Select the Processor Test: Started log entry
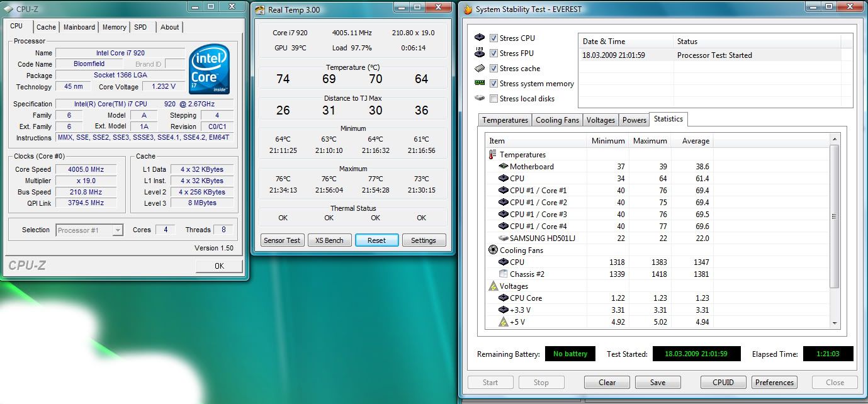This screenshot has width=868, height=404. tap(710, 55)
